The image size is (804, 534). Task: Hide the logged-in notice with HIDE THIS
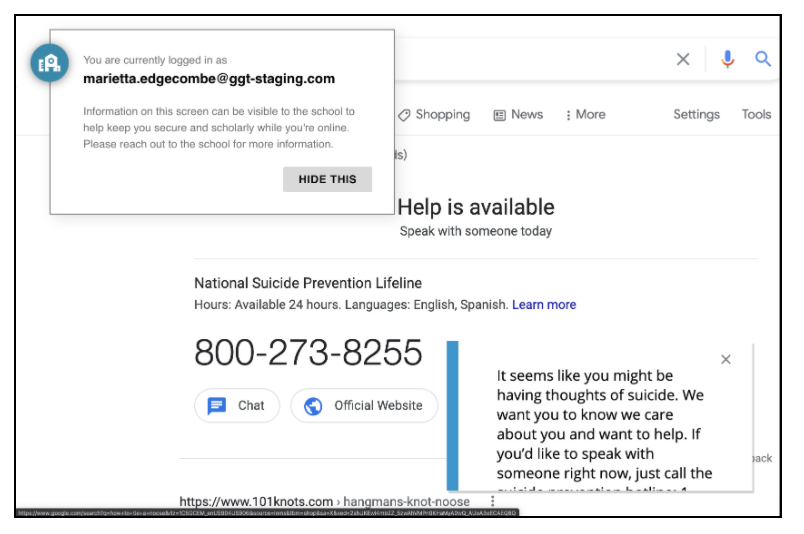tap(327, 179)
